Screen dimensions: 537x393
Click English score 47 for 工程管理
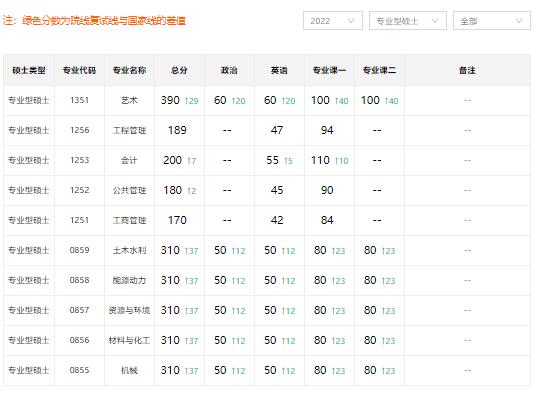(x=277, y=130)
